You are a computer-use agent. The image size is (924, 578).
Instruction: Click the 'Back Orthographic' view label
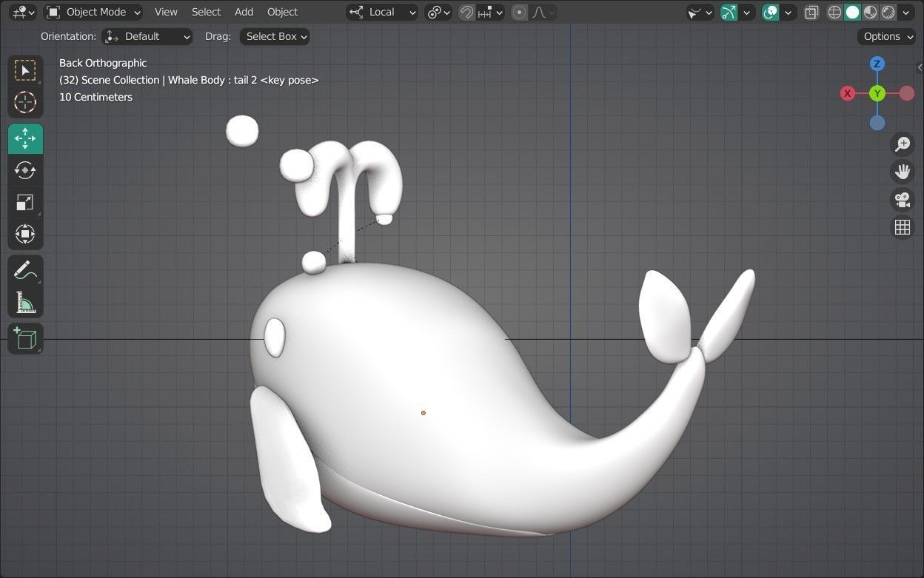tap(103, 63)
